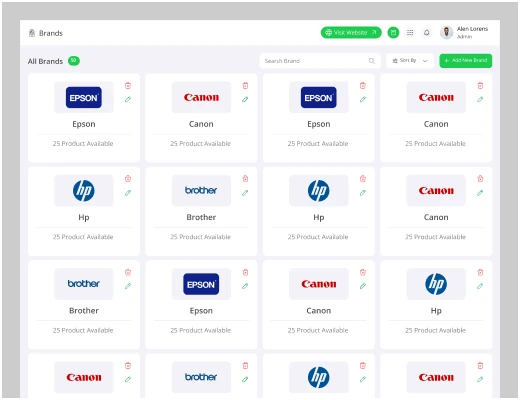Click the "All Brands" heading text
The height and width of the screenshot is (400, 520).
point(45,61)
